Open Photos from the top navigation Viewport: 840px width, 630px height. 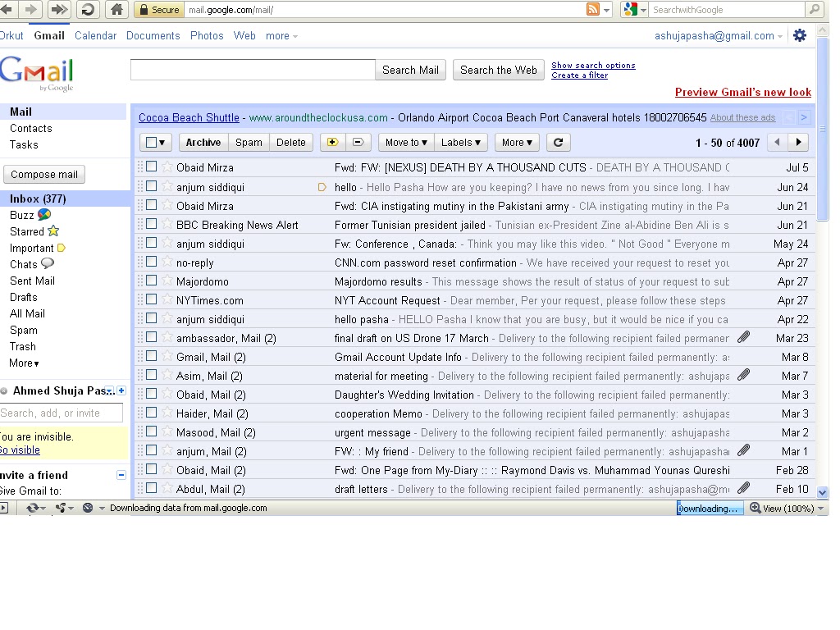(x=207, y=35)
